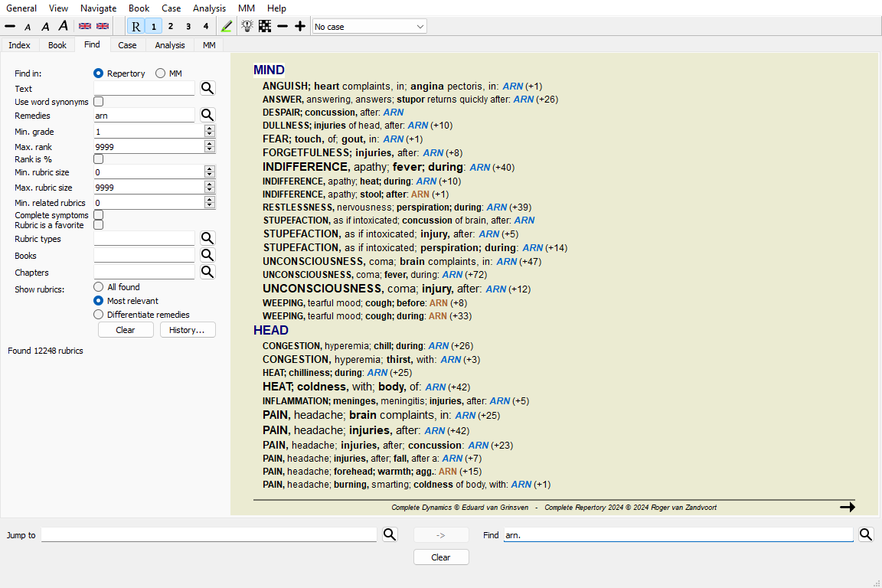Toggle the Rank is % checkbox
Screen dimensions: 882x588
pos(99,159)
